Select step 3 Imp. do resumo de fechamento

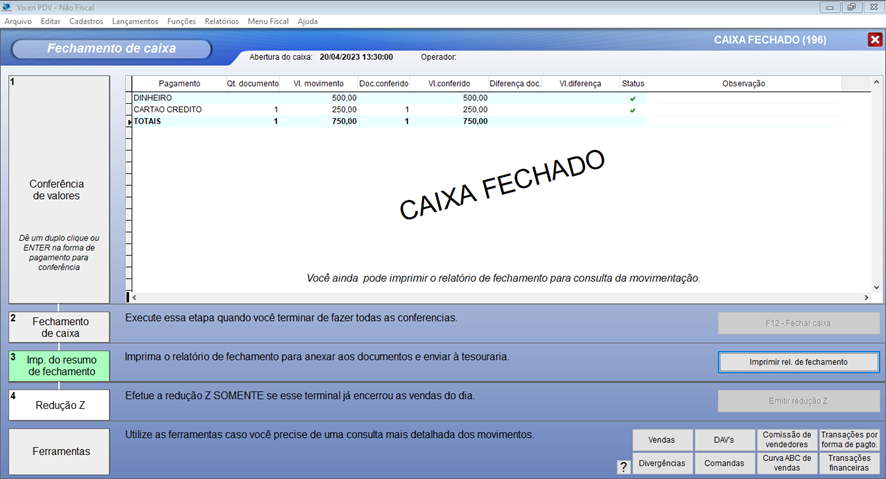(59, 366)
